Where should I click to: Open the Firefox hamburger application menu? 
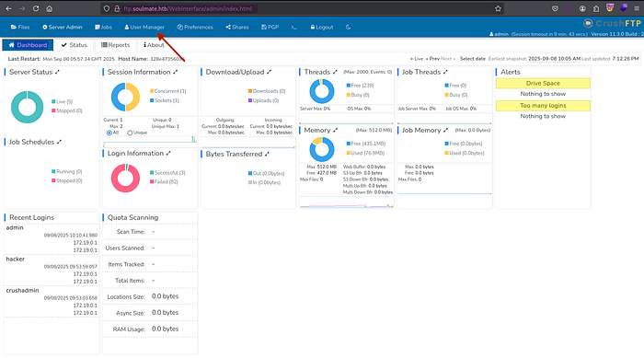click(637, 8)
